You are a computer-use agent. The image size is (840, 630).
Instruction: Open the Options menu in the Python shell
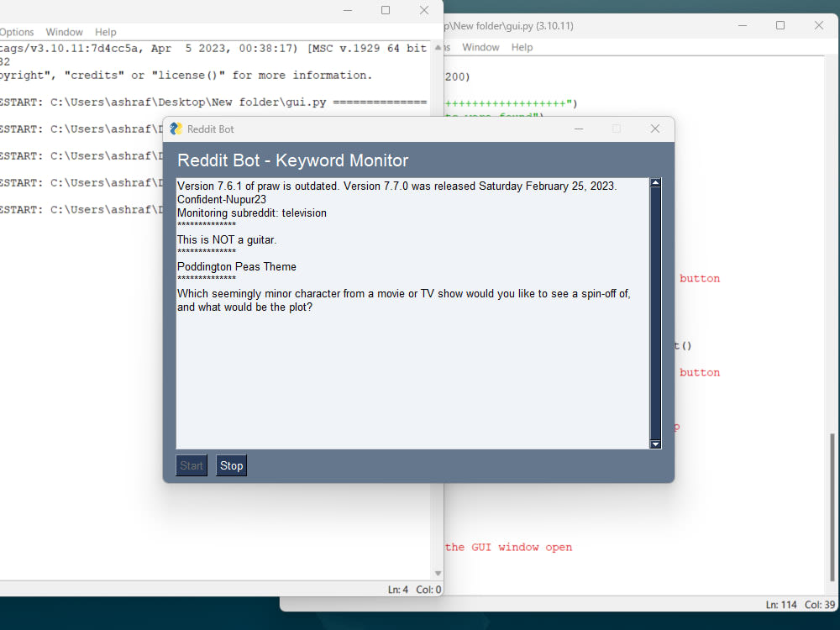click(x=17, y=32)
